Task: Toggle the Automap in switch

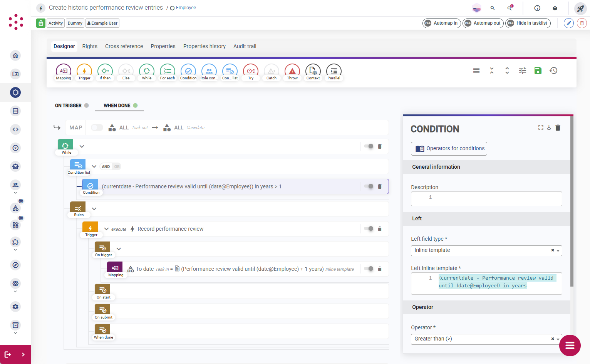Action: tap(442, 23)
